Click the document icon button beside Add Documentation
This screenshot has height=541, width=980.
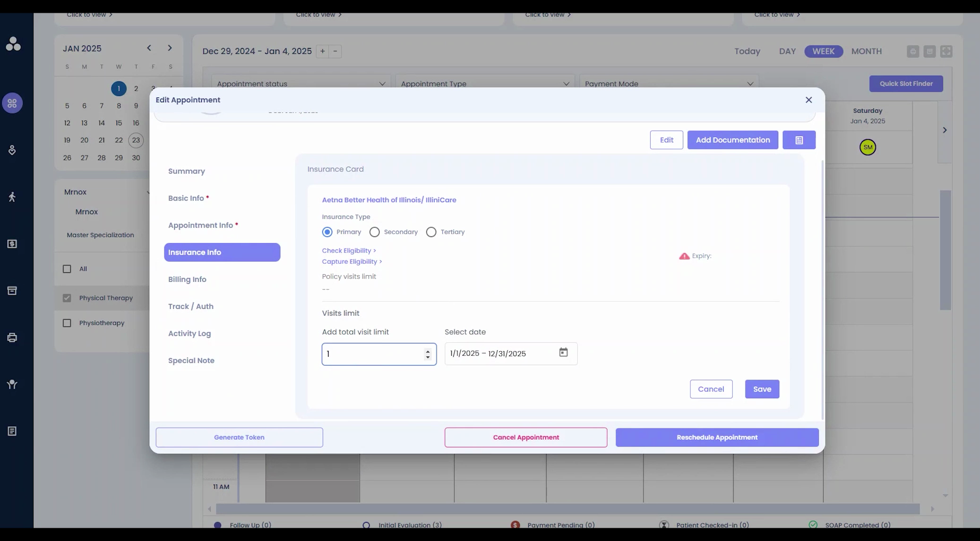click(799, 140)
